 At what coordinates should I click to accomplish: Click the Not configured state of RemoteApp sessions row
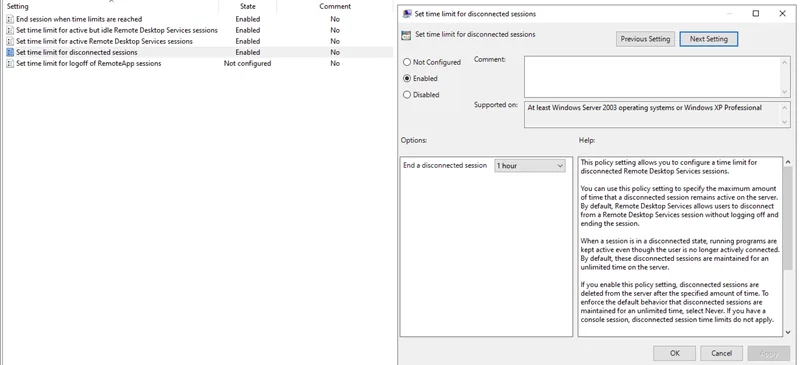[247, 63]
